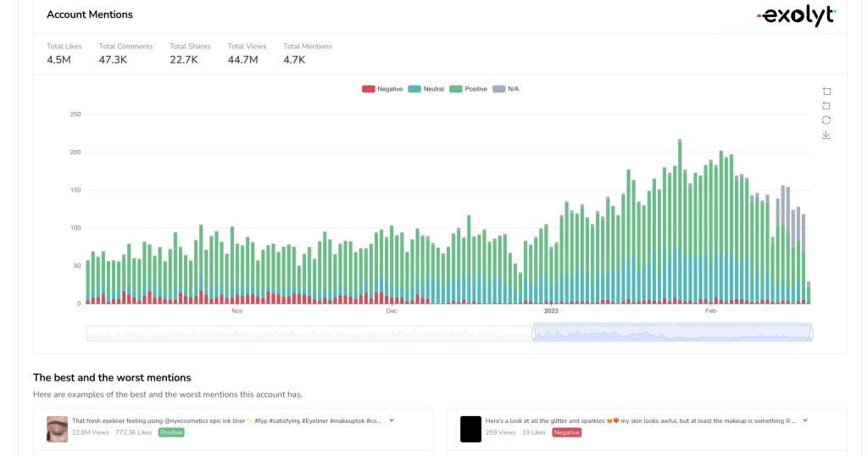The image size is (868, 456).
Task: Download the chart as an image
Action: (x=826, y=135)
